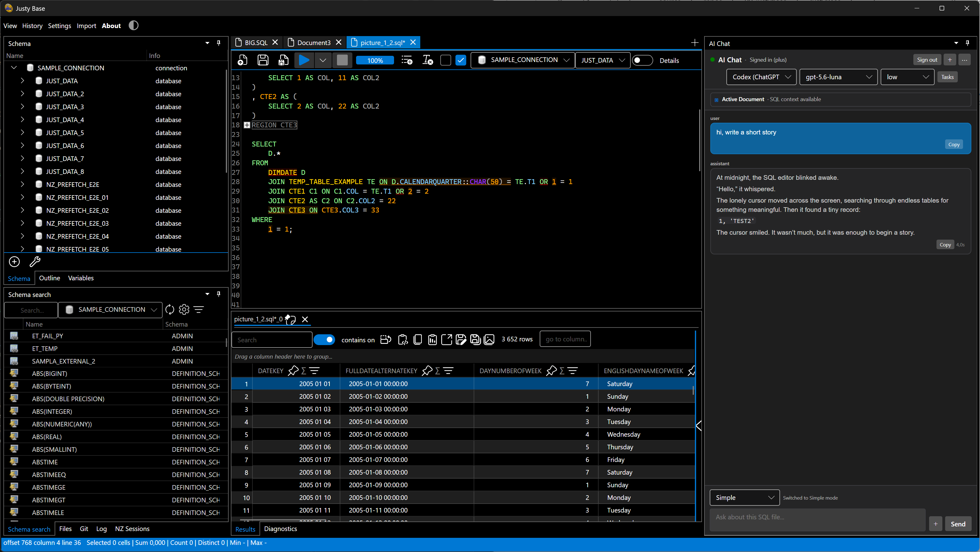Viewport: 980px width, 552px height.
Task: Switch to the BIG.SQL tab
Action: pyautogui.click(x=256, y=43)
